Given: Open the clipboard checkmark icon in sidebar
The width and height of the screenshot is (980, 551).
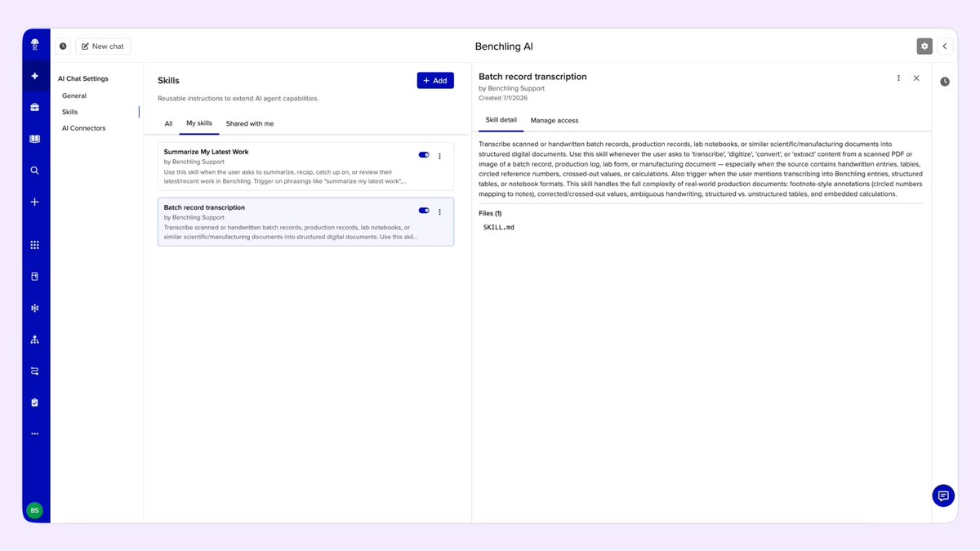Looking at the screenshot, I should [34, 402].
